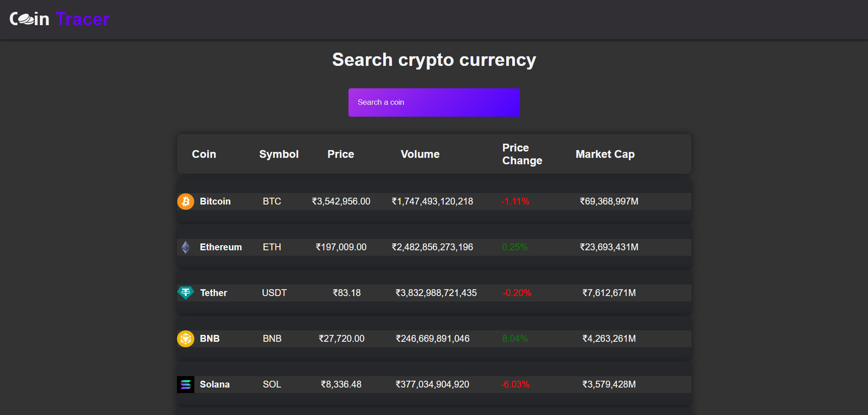The image size is (868, 415).
Task: Click BNB volume ₹246,669,891,046
Action: click(433, 339)
